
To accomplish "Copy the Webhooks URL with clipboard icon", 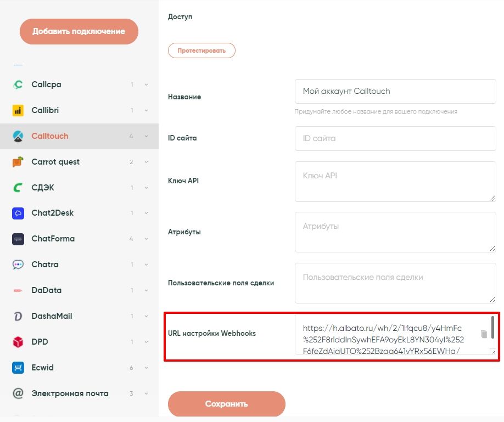I will click(x=484, y=334).
